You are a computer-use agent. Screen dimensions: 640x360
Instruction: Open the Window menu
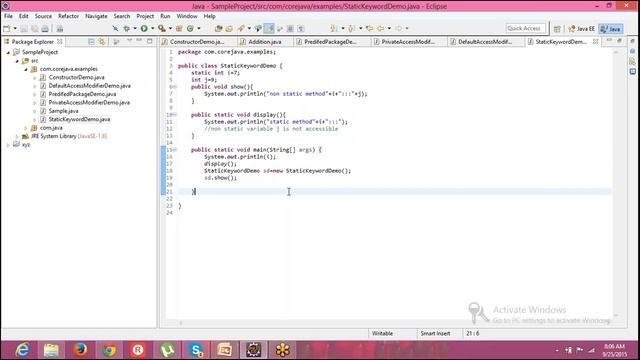tap(187, 16)
